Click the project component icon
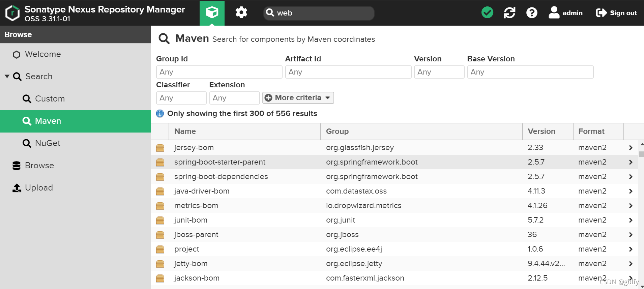Image resolution: width=644 pixels, height=289 pixels. point(160,249)
